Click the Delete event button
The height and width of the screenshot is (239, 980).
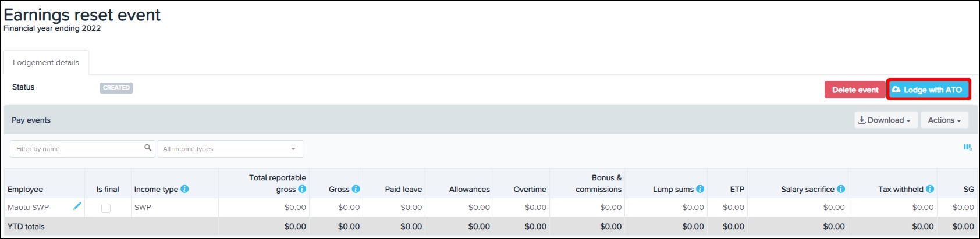855,90
